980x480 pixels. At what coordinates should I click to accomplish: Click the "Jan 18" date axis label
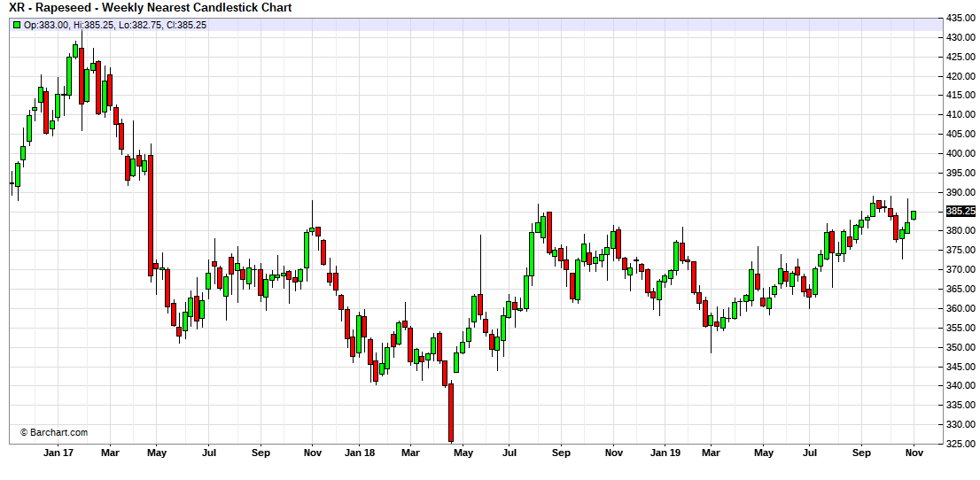(x=360, y=453)
